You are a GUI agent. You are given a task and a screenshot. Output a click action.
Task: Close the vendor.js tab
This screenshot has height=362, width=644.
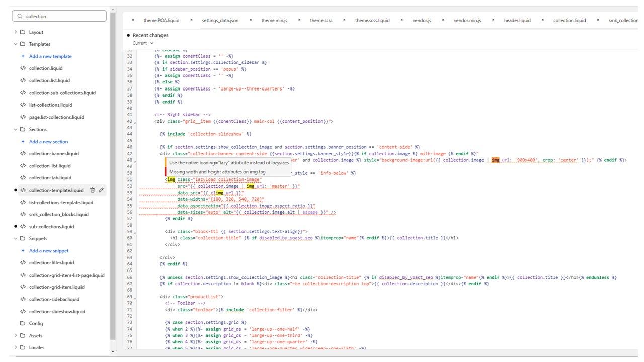point(402,20)
